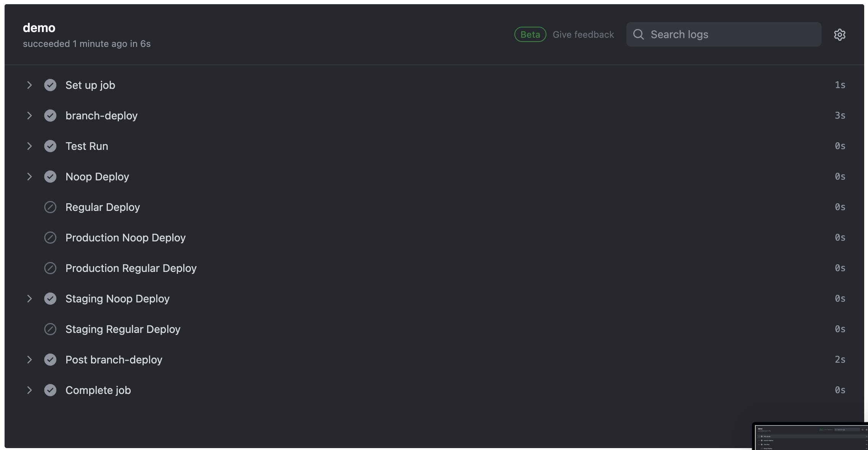Click the skipped icon beside Staging Regular Deploy
Viewport: 868px width, 450px height.
pyautogui.click(x=50, y=329)
